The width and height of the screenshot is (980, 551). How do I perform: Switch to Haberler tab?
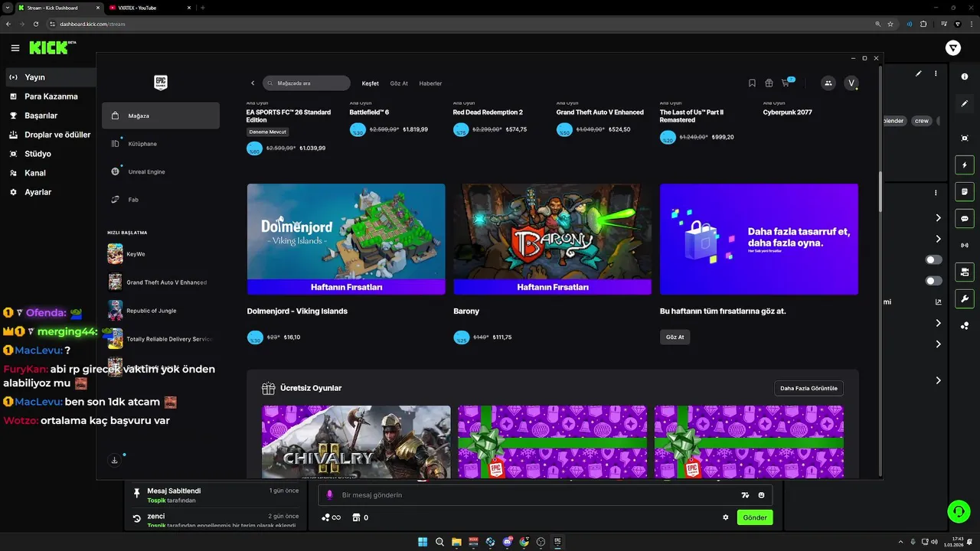point(430,83)
